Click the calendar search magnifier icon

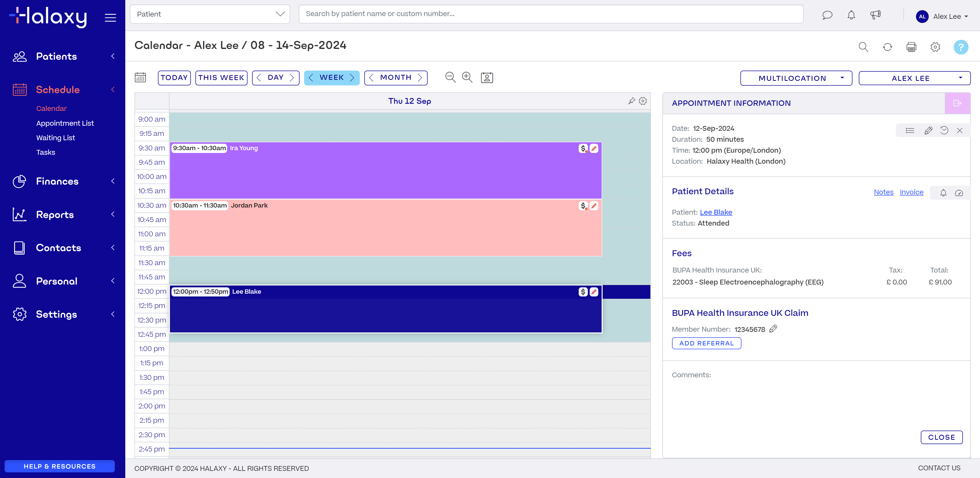pos(863,47)
